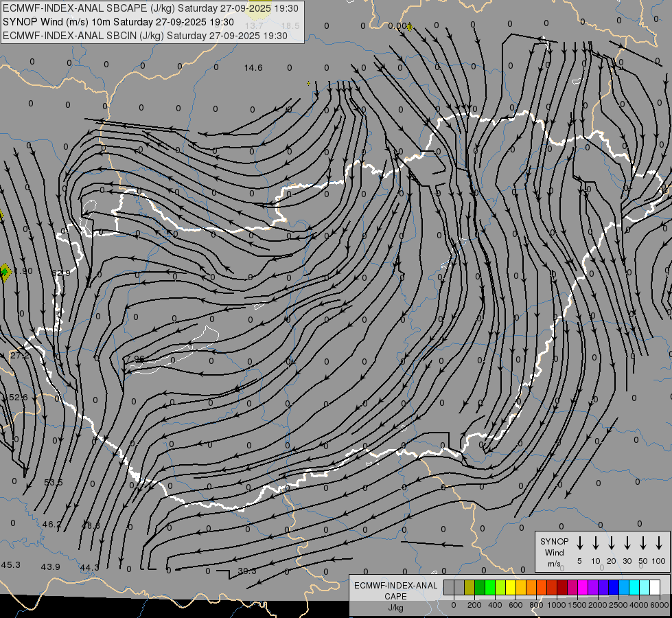This screenshot has width=672, height=618.
Task: Click the 5 m/s wind arrow in legend
Action: coord(579,543)
